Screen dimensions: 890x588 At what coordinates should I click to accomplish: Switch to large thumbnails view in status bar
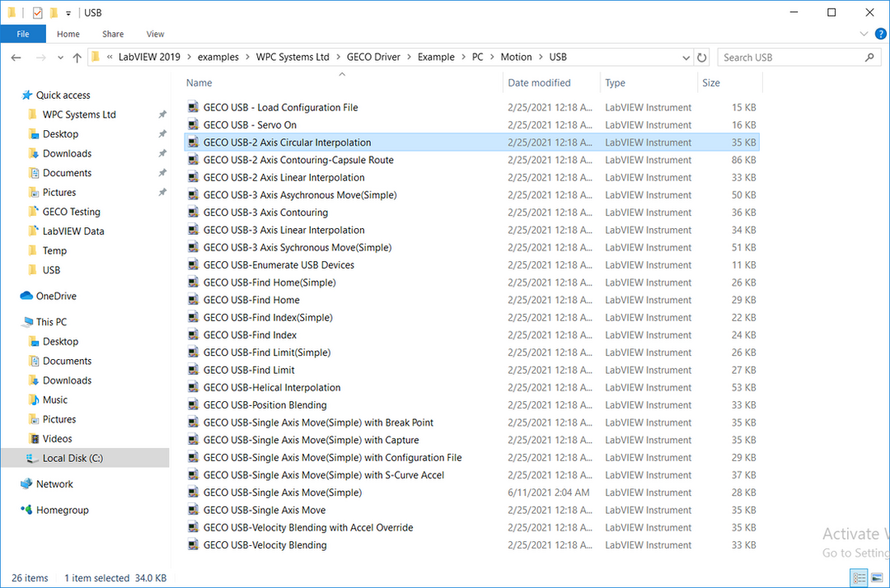coord(875,577)
